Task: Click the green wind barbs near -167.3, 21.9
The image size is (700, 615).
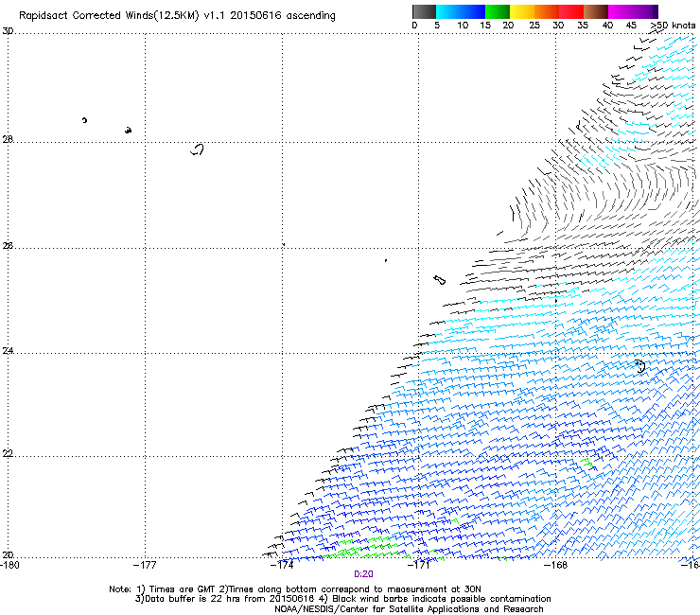Action: pos(587,464)
